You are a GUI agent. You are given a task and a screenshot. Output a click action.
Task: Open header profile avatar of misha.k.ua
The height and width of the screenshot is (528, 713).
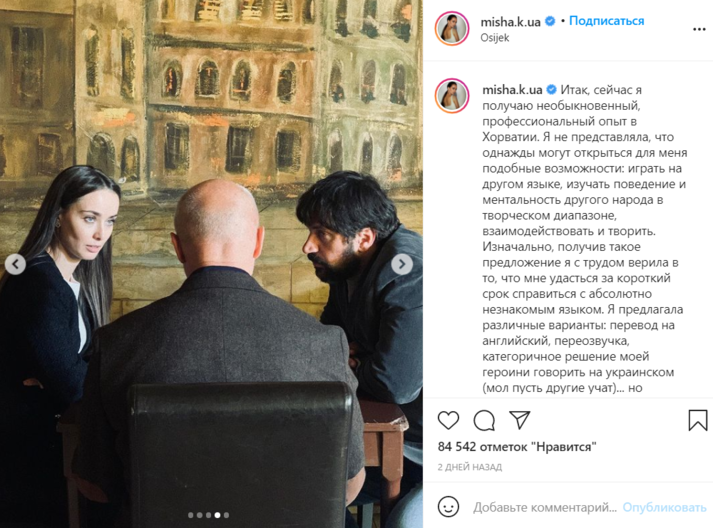point(452,29)
